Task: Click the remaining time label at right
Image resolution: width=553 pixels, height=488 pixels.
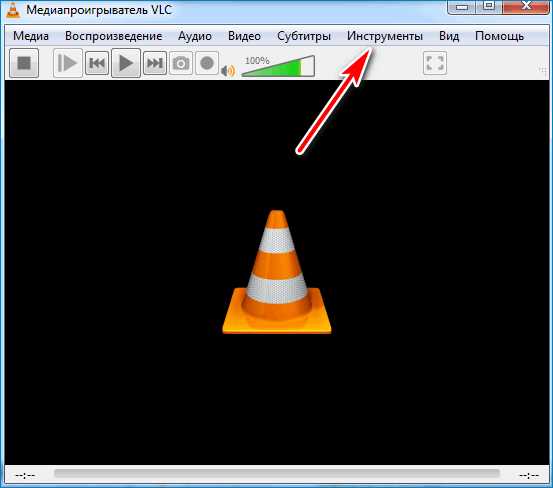Action: (x=529, y=476)
